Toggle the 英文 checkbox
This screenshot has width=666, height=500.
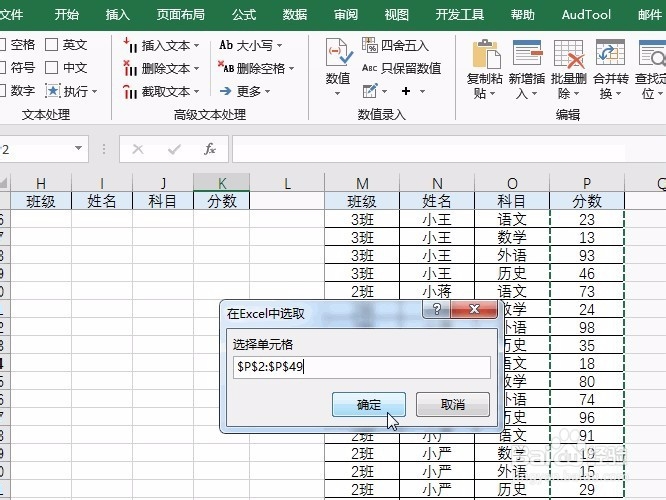pyautogui.click(x=51, y=45)
